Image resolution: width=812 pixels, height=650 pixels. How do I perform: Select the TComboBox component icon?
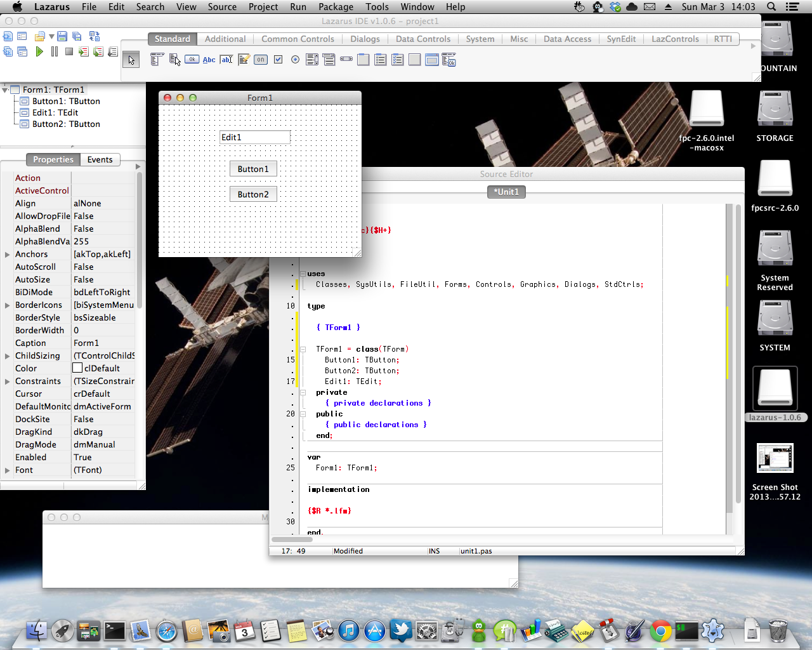(x=329, y=60)
